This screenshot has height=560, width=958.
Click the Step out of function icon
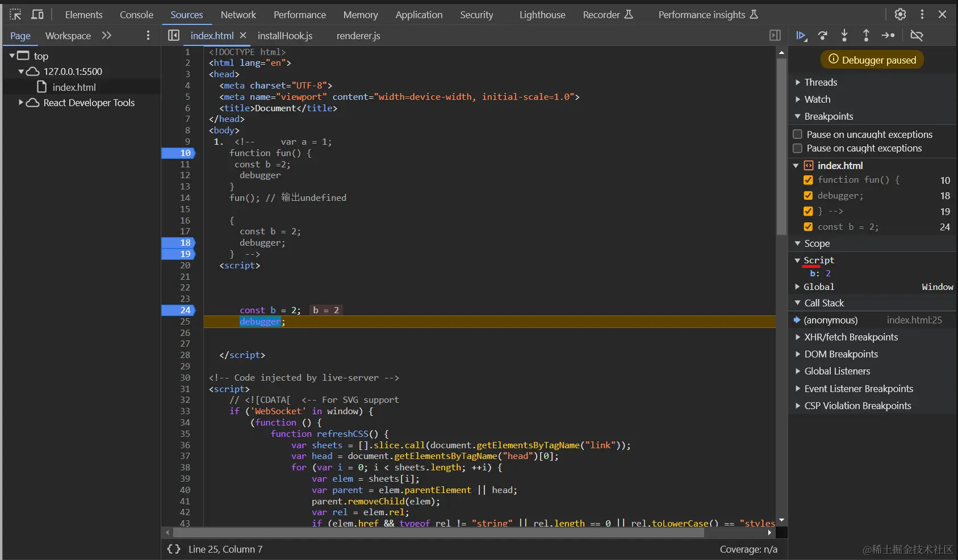coord(866,36)
